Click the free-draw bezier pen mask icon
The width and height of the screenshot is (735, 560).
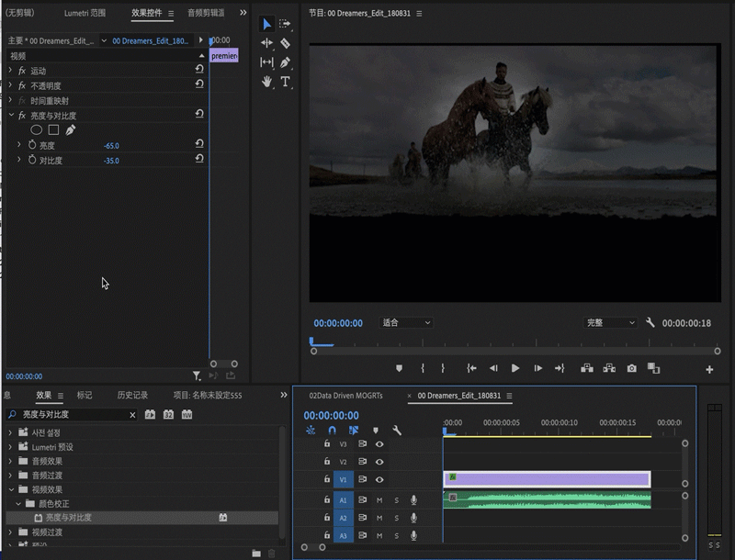point(71,130)
